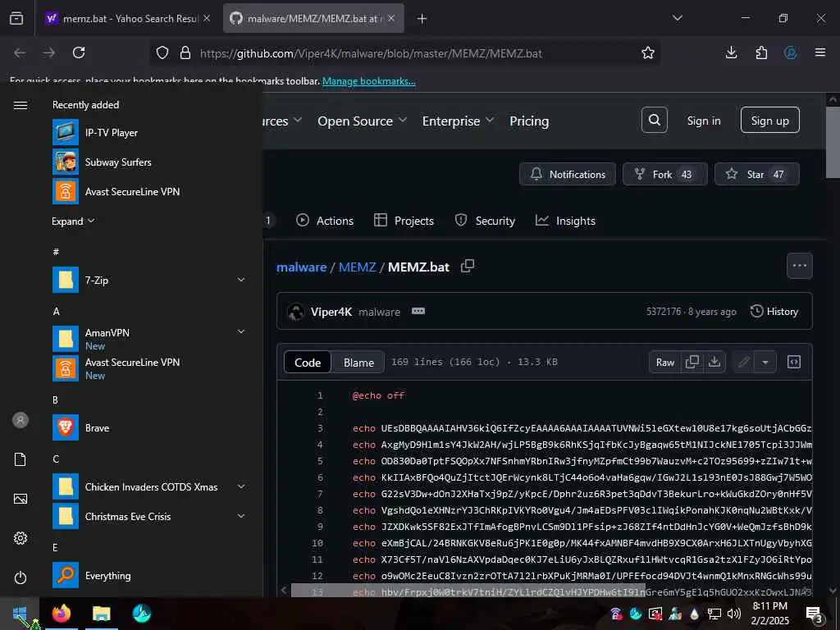840x630 pixels.
Task: Click the Sign up button
Action: point(769,120)
